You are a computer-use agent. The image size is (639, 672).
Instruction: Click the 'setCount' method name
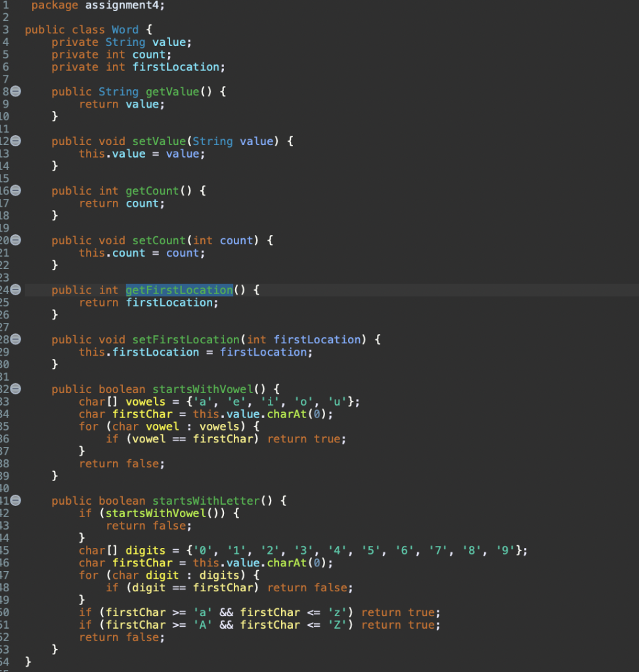pyautogui.click(x=159, y=241)
